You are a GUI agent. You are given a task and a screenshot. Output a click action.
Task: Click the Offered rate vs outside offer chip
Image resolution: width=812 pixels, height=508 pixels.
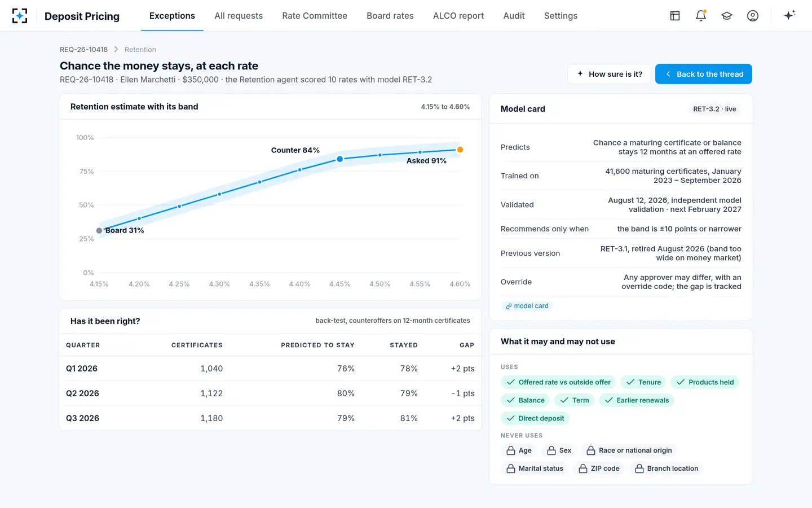[558, 382]
